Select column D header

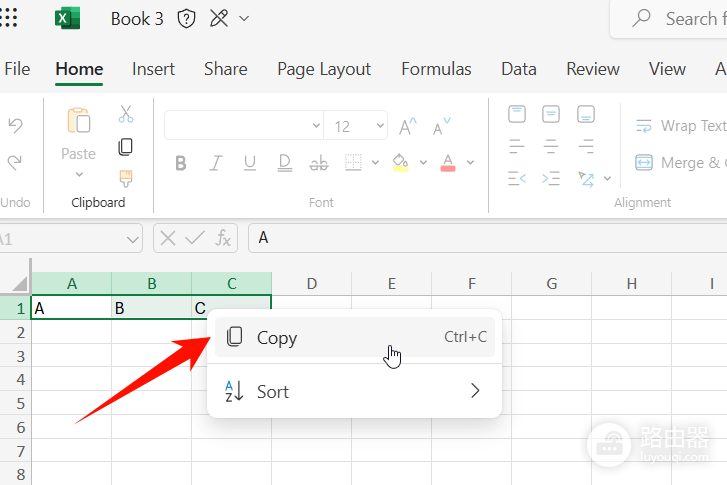coord(312,284)
